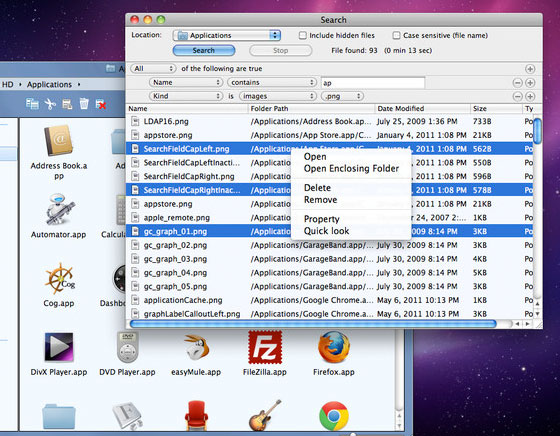Image resolution: width=560 pixels, height=436 pixels.
Task: Sort results by Folder Path header
Action: point(311,109)
